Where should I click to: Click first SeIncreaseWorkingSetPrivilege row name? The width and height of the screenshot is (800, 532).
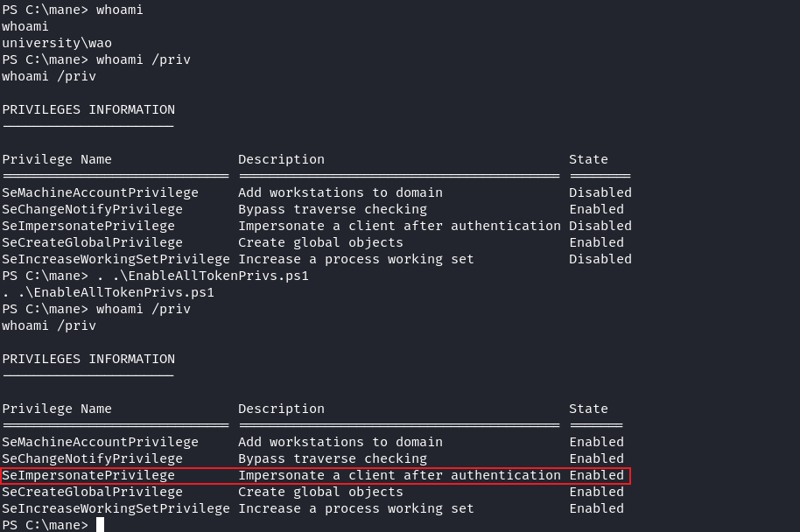[x=116, y=259]
